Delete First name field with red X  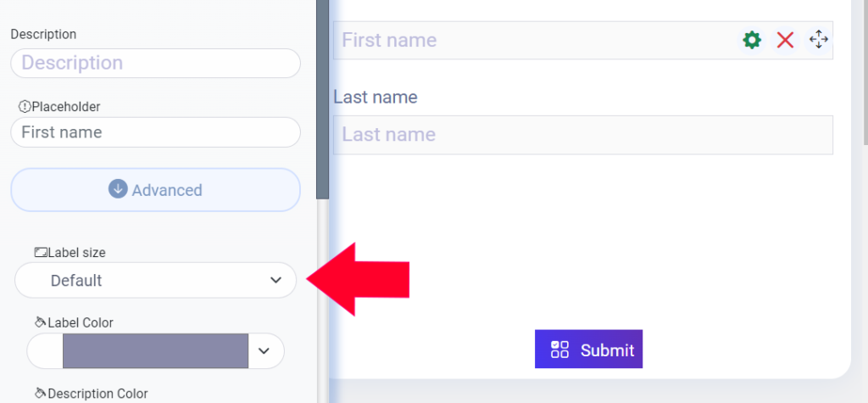tap(785, 40)
